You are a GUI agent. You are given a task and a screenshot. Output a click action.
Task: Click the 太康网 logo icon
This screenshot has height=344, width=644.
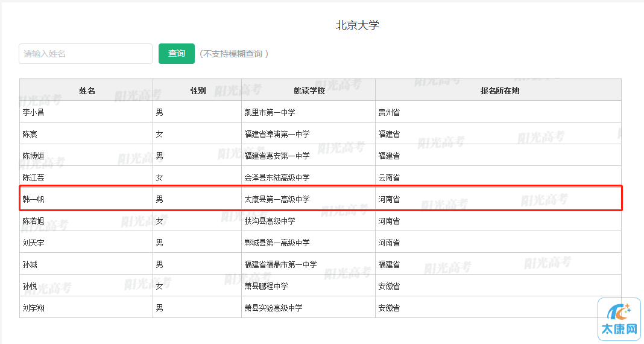(619, 319)
